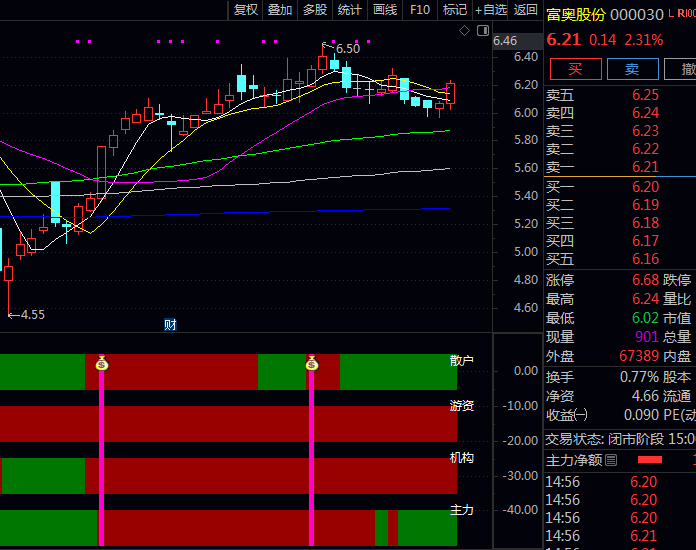Open the 财 financial marker on chart
This screenshot has height=550, width=696.
[x=170, y=325]
